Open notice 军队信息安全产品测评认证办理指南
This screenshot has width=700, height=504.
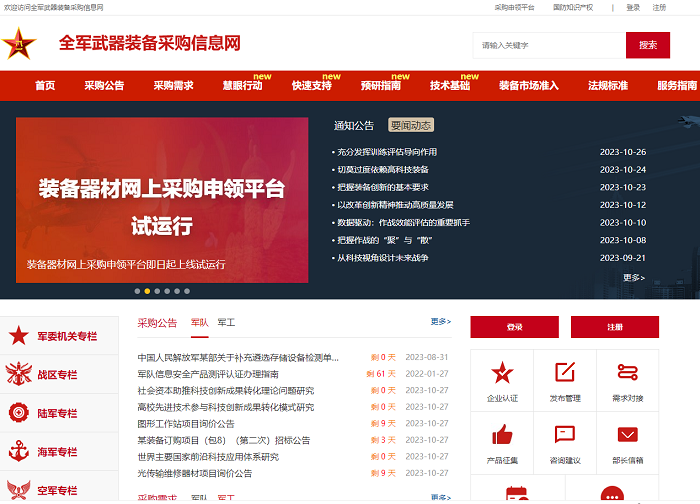tap(208, 374)
